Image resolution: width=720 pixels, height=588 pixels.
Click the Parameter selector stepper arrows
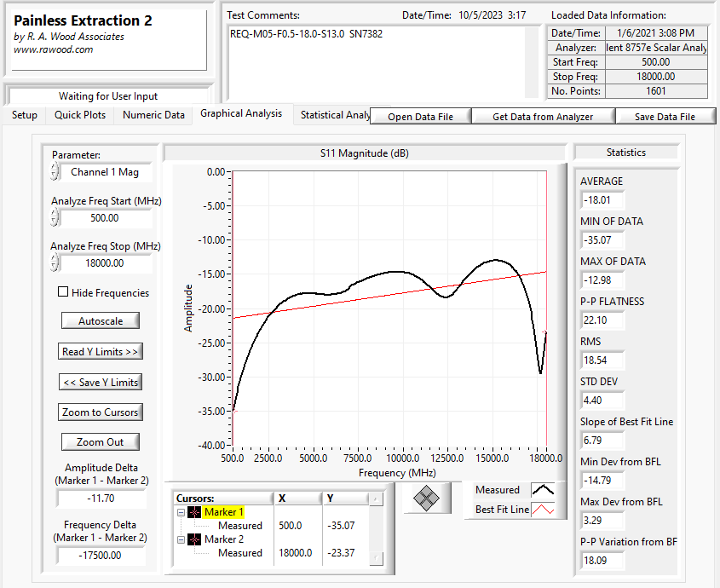(x=55, y=171)
